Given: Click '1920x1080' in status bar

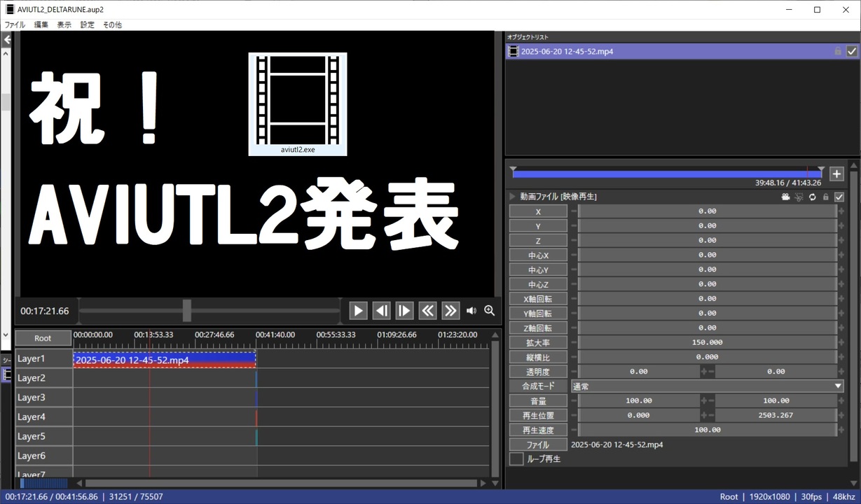Looking at the screenshot, I should pos(771,496).
